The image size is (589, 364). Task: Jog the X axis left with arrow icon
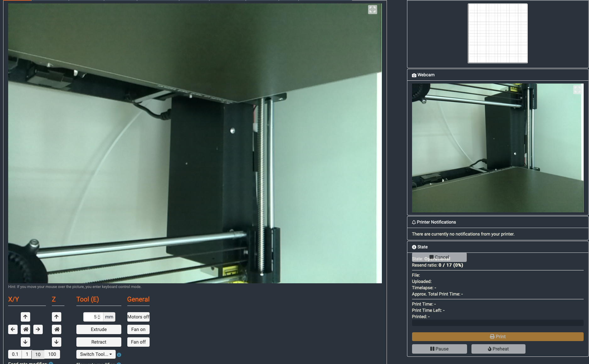coord(13,329)
